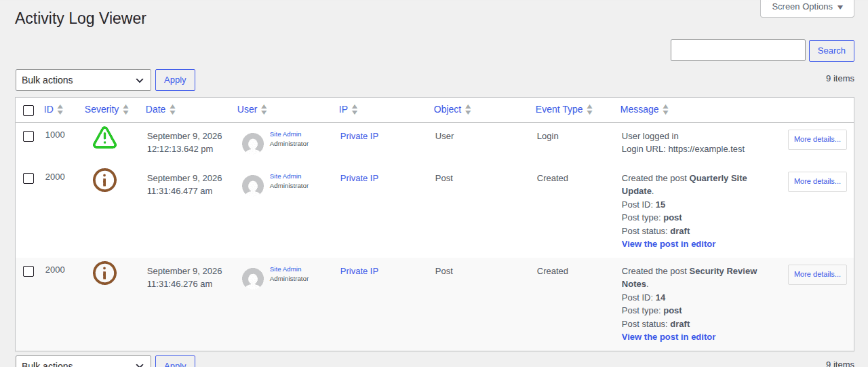This screenshot has width=868, height=367.
Task: Open More details for Quarterly Site Update event
Action: [817, 182]
